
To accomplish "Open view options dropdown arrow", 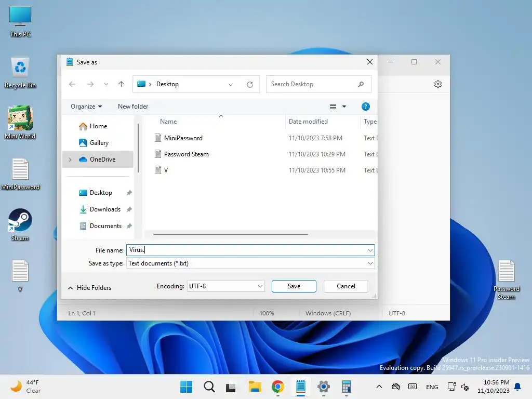I will point(344,107).
